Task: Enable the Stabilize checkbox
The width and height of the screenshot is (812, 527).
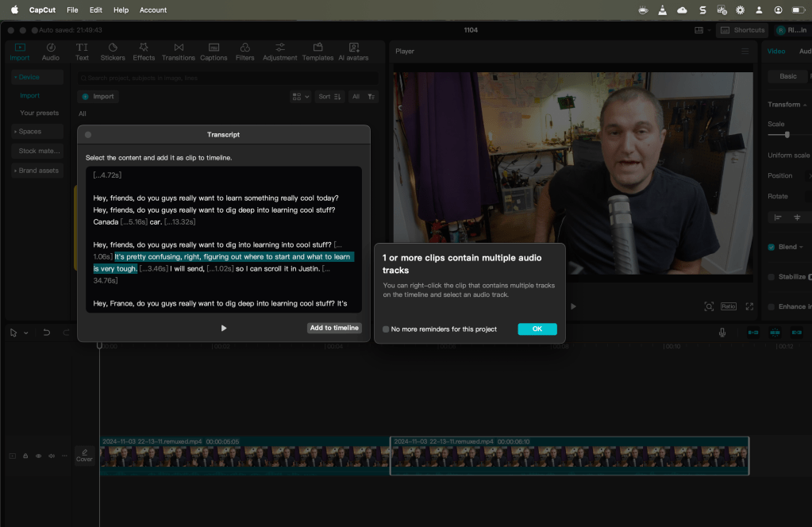Action: pyautogui.click(x=771, y=277)
